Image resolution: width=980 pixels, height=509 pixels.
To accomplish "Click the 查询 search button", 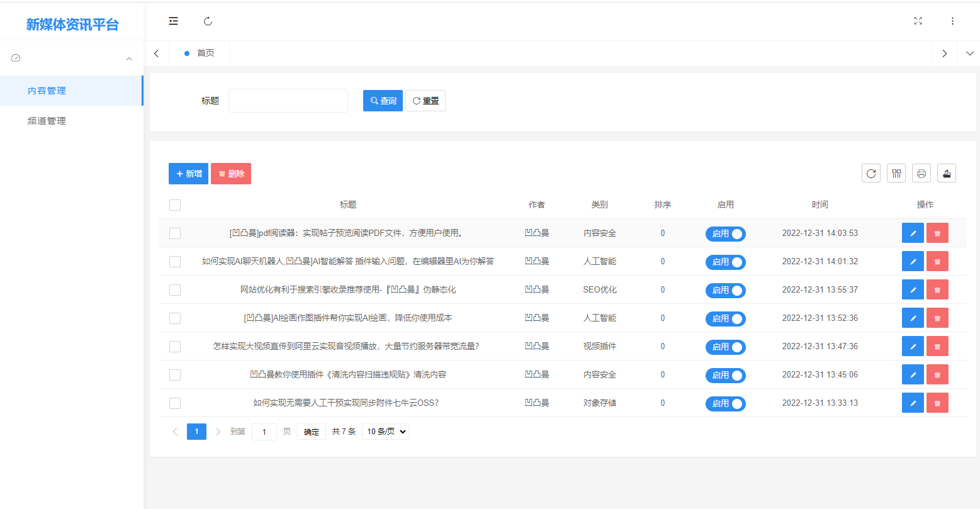I will pos(382,101).
